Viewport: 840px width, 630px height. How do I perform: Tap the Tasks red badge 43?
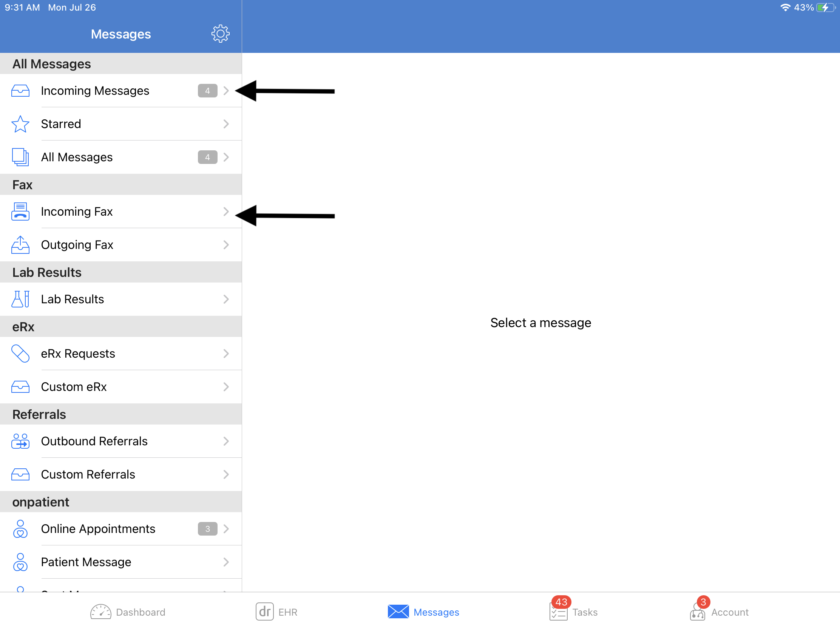(x=561, y=602)
